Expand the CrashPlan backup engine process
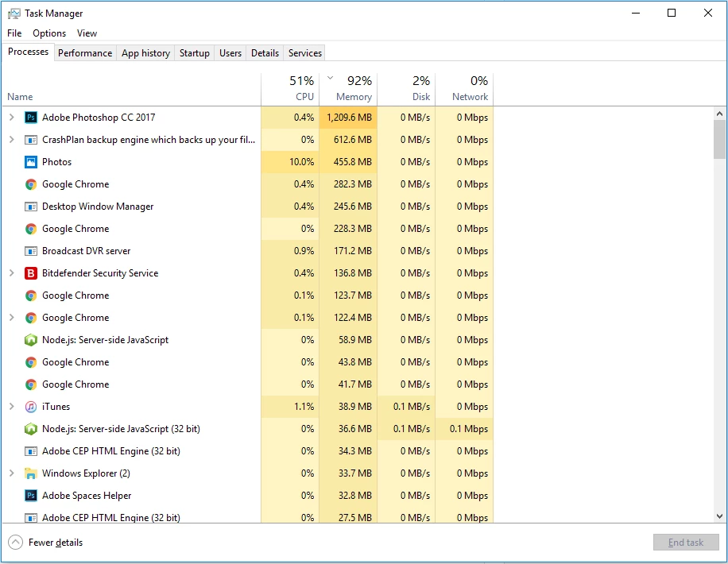The image size is (728, 564). [12, 140]
